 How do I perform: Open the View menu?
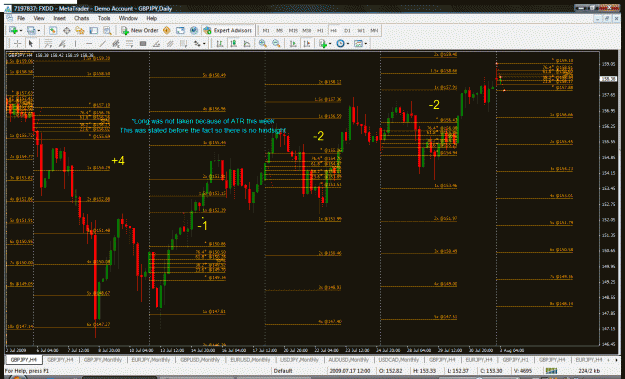point(39,18)
